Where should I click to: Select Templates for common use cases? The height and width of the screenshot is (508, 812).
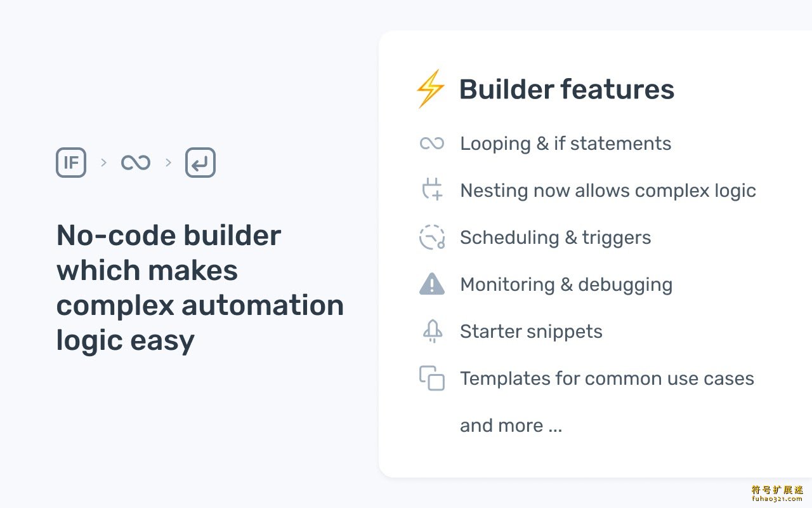(606, 378)
